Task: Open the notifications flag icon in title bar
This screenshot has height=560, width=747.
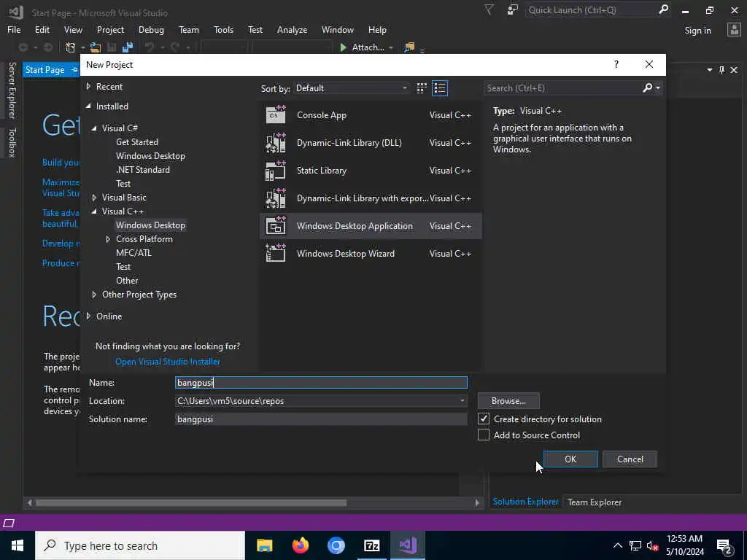Action: (x=489, y=9)
